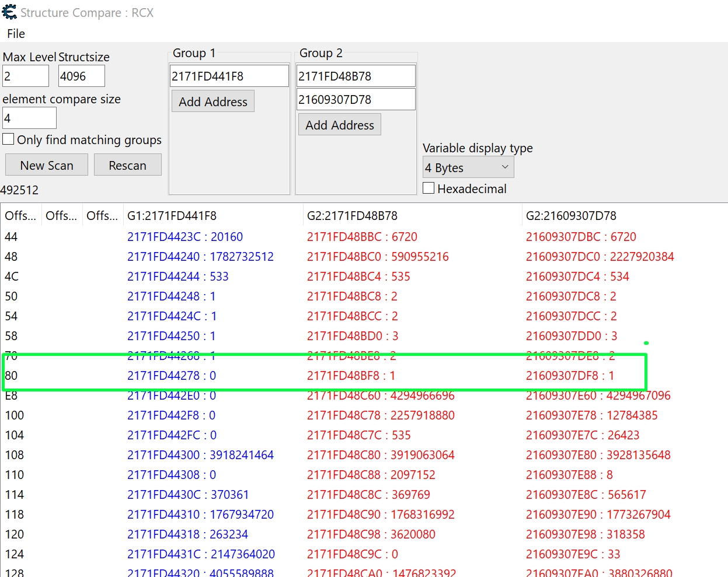The width and height of the screenshot is (728, 577).
Task: Enable Only find matching groups checkbox
Action: 9,139
